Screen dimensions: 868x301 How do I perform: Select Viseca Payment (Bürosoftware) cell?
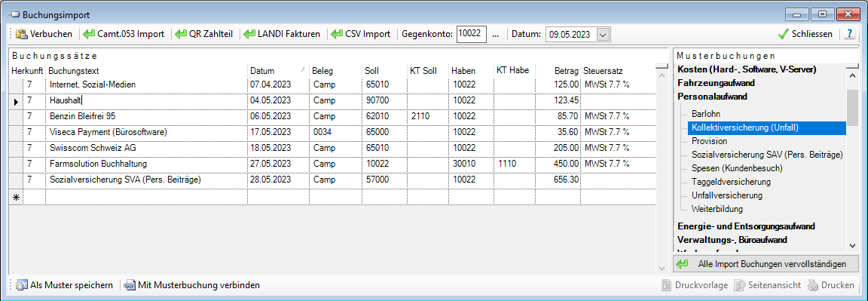[x=146, y=133]
